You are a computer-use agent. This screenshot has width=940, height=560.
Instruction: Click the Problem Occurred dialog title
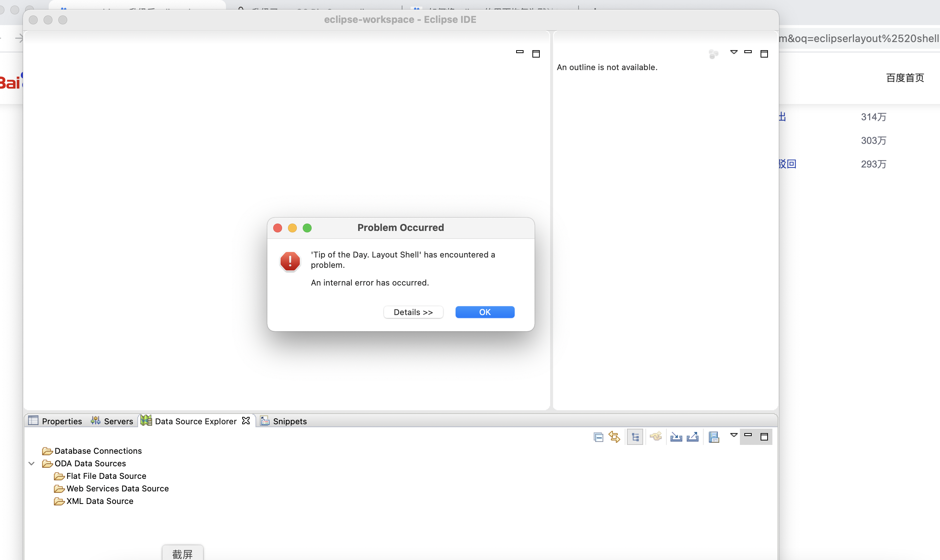(401, 228)
